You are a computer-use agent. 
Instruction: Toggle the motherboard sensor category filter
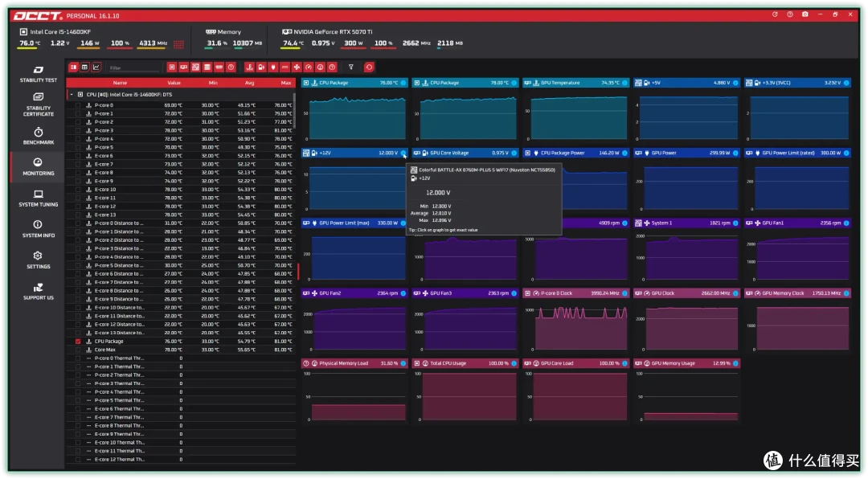(x=195, y=67)
